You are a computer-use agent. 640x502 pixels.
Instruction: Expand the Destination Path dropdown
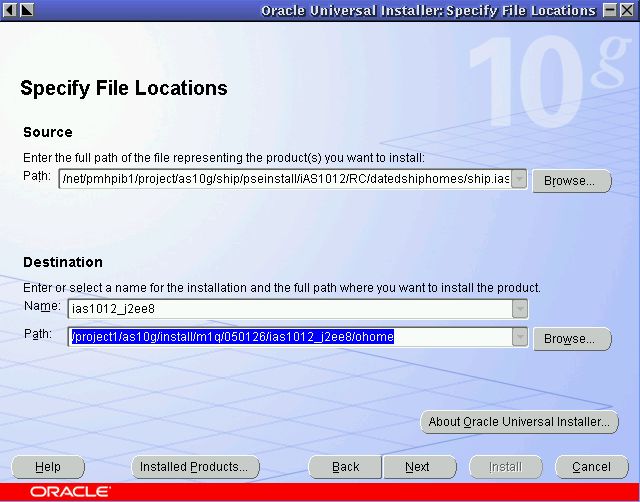pyautogui.click(x=520, y=337)
